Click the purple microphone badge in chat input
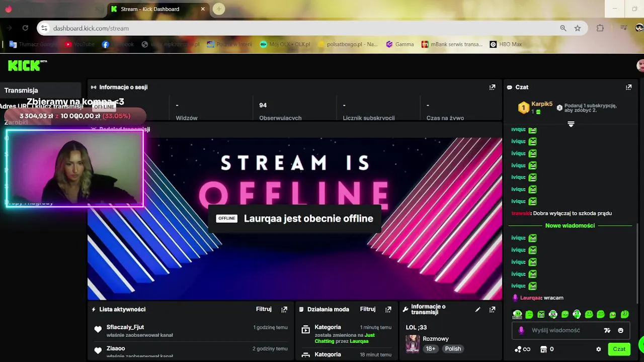Viewport: 644px width, 362px height. (521, 330)
